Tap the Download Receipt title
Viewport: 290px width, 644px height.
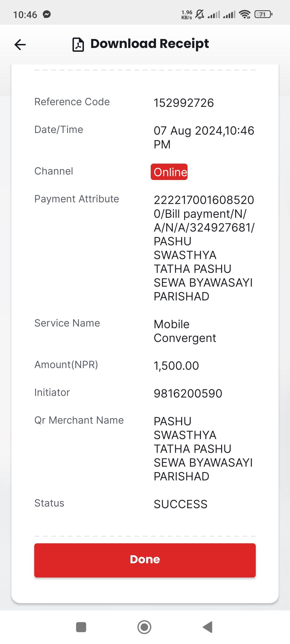tap(149, 44)
